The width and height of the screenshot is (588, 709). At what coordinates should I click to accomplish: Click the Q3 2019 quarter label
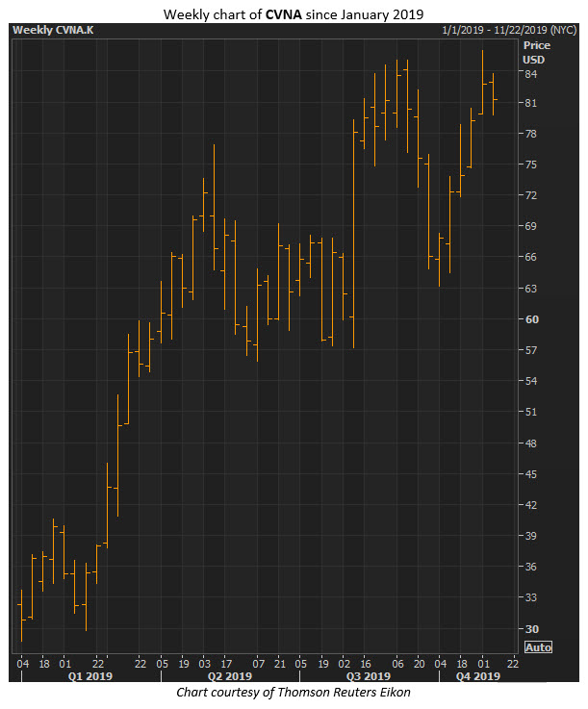[369, 676]
